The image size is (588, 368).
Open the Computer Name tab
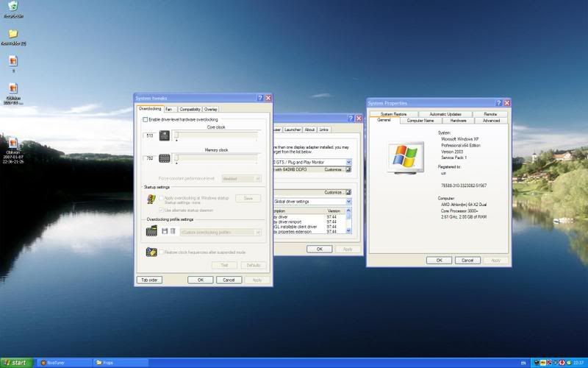pos(420,121)
